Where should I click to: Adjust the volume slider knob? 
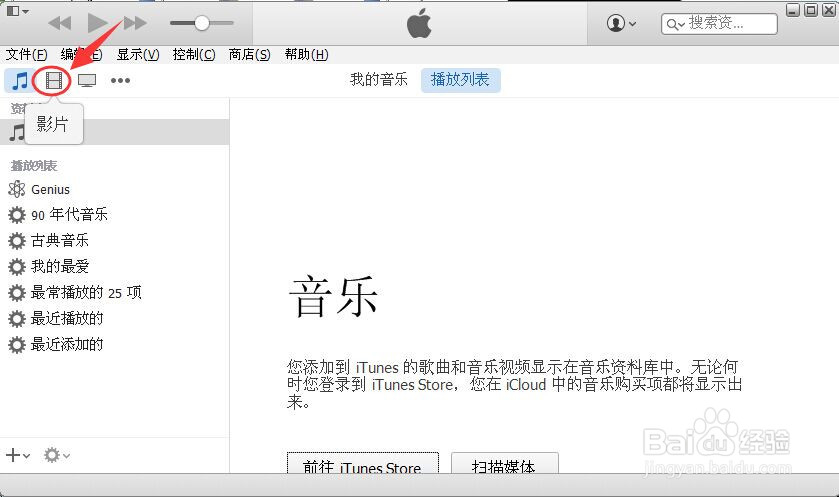[x=202, y=23]
